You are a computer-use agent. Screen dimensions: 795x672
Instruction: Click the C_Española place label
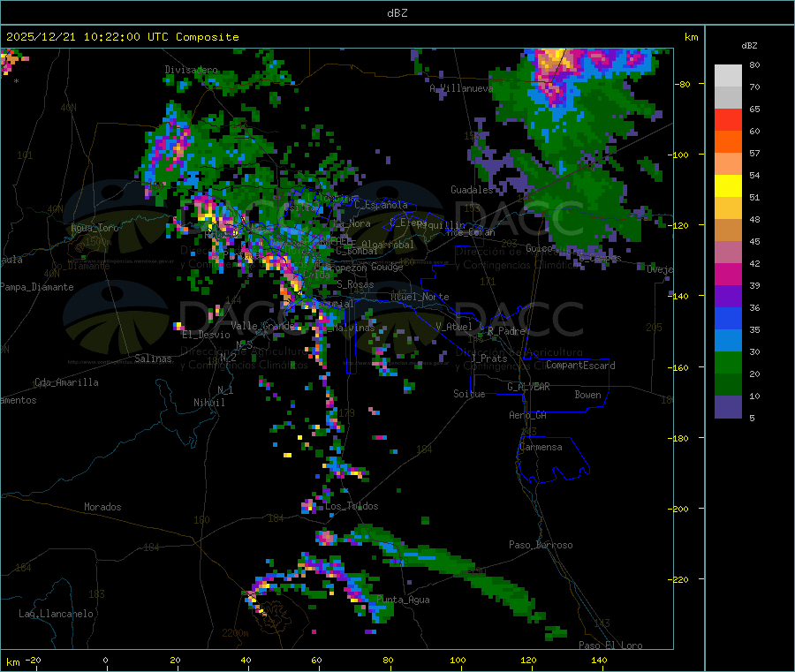coord(381,205)
